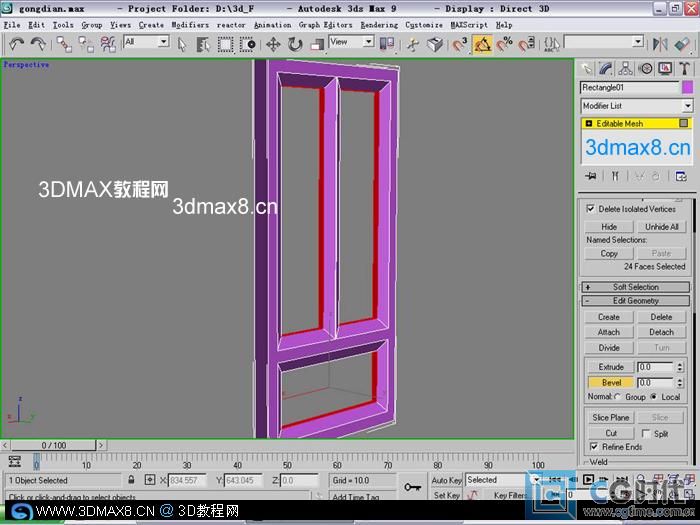This screenshot has height=525, width=700.
Task: Open the Graph Editors menu
Action: [325, 25]
